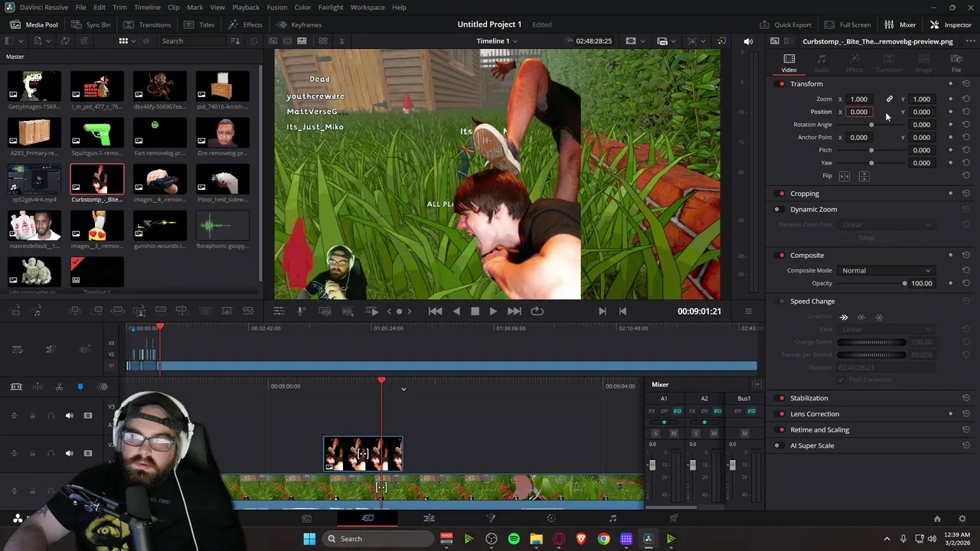
Task: Switch to the File tab in the Inspector
Action: [956, 63]
